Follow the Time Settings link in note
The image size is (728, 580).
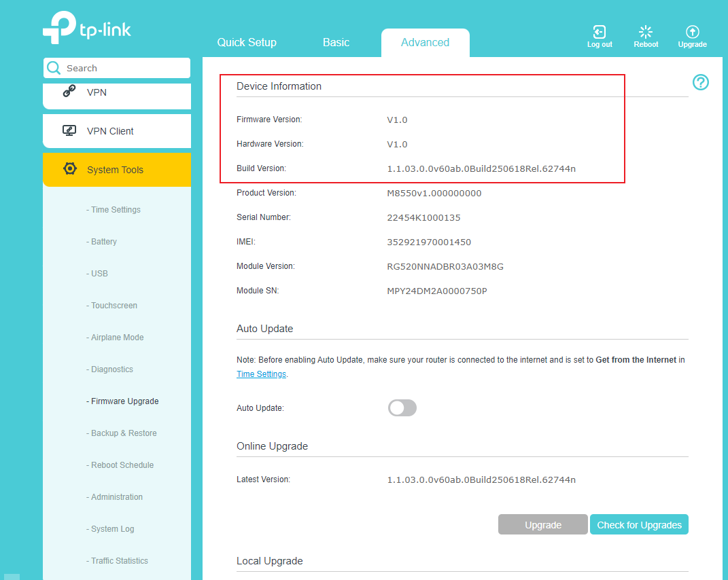[262, 374]
